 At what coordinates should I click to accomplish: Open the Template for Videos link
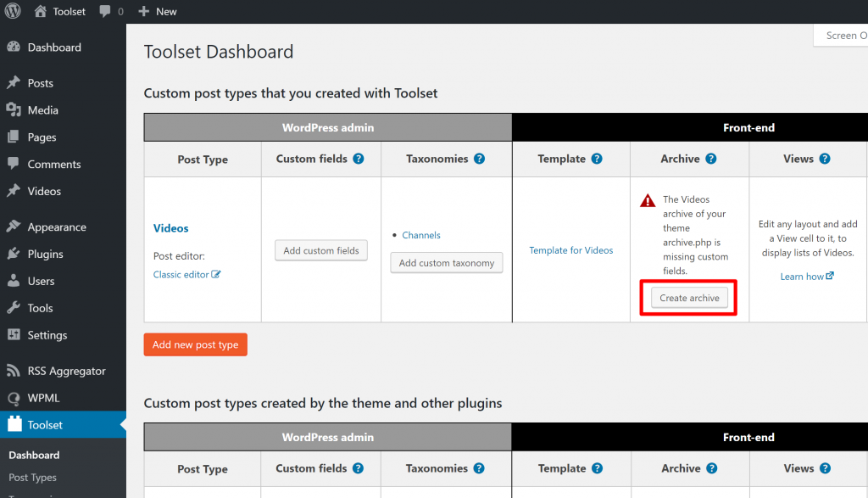click(x=570, y=249)
